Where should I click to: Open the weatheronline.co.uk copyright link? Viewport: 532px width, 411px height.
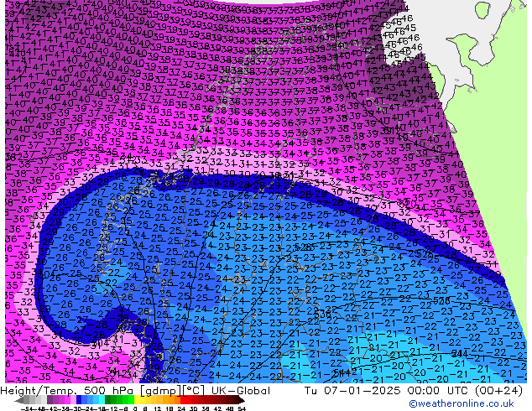point(462,403)
